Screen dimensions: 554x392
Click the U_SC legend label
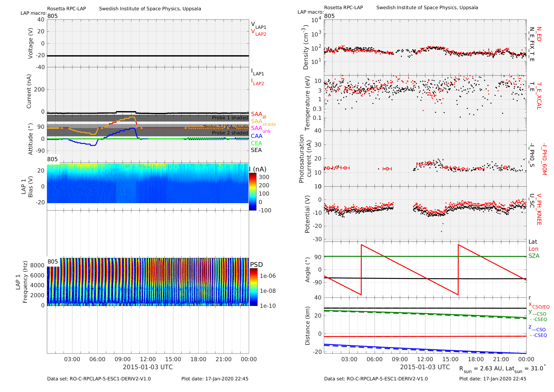click(x=532, y=201)
